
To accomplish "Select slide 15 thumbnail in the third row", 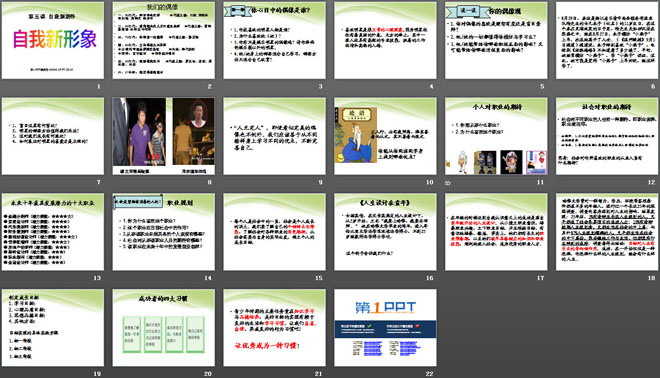I will [274, 232].
